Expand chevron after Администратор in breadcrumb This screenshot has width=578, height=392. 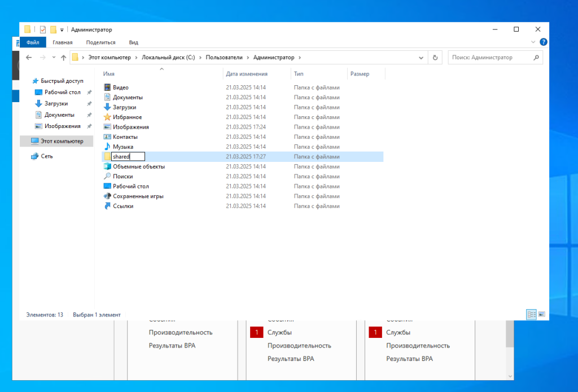point(300,58)
